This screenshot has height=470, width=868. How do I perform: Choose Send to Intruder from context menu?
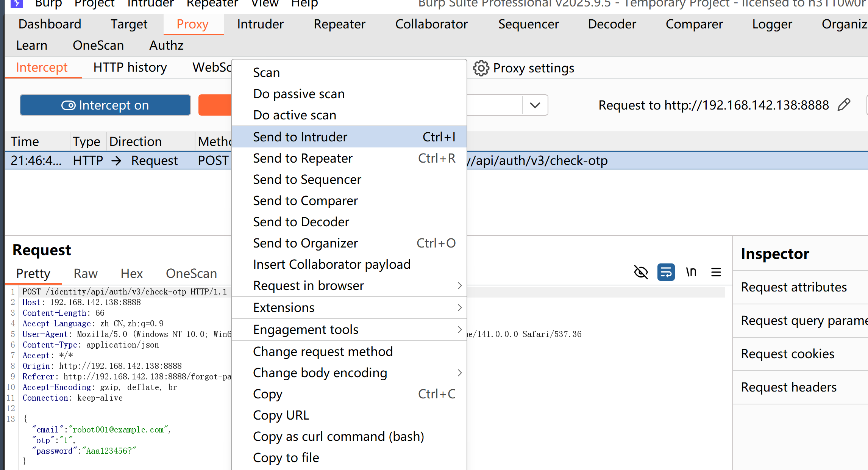(300, 137)
